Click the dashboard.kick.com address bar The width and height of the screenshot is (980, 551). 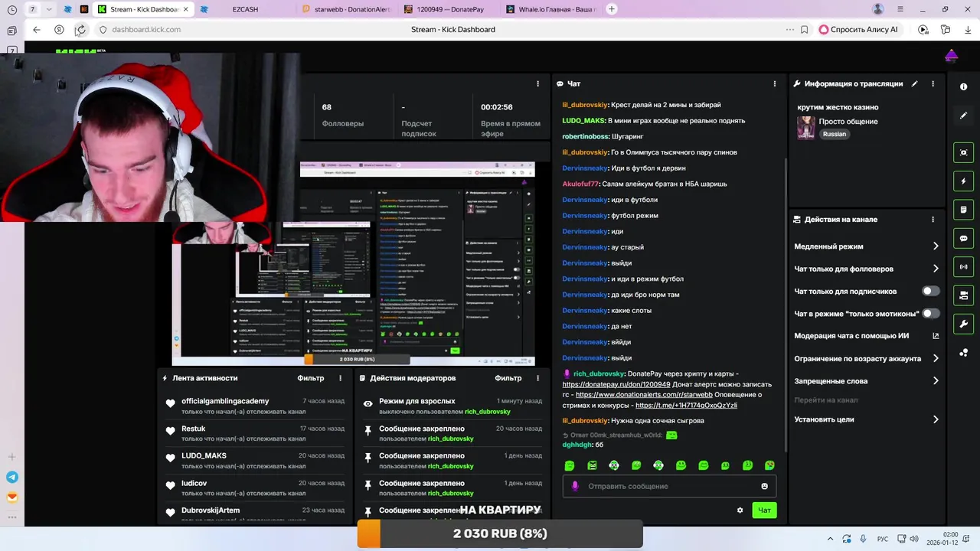146,29
